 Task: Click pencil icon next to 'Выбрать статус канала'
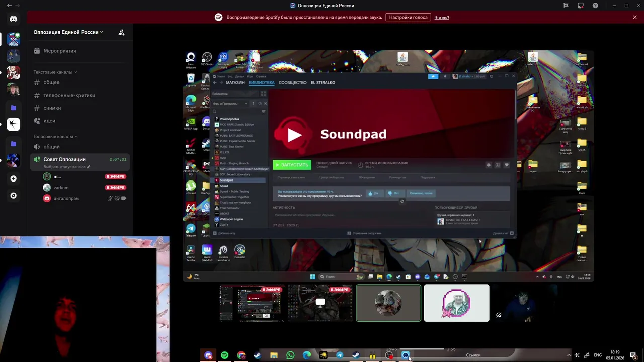click(x=89, y=167)
